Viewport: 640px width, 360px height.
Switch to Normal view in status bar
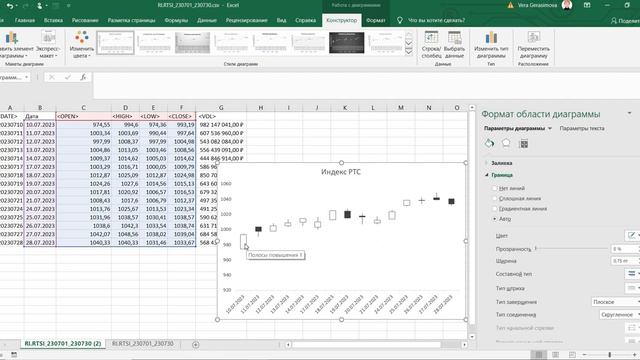coord(539,355)
